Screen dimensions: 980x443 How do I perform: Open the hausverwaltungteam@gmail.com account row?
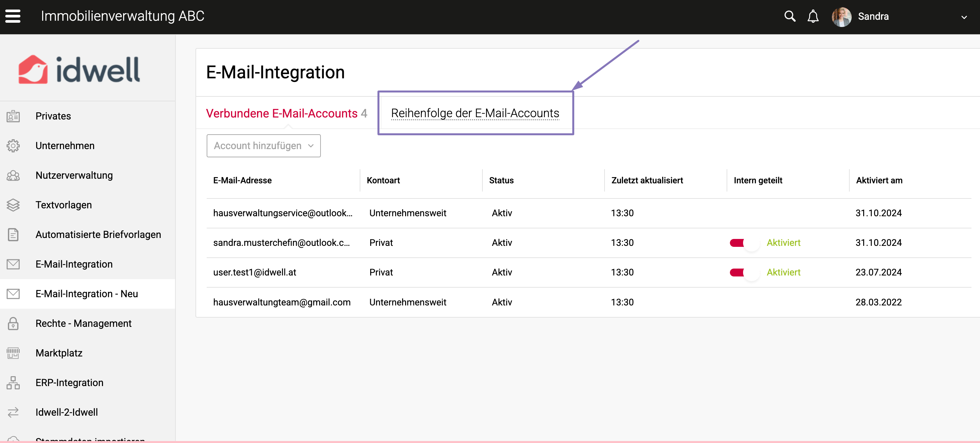[x=281, y=302]
